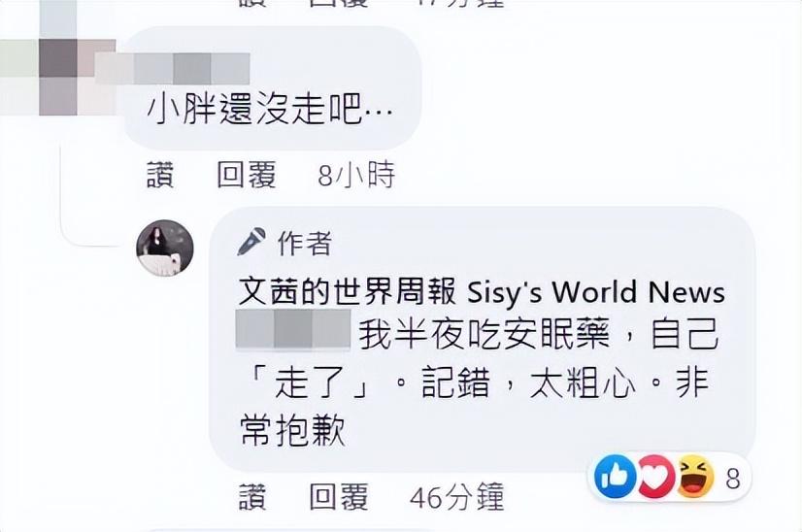The image size is (802, 532).
Task: Click blurred mentioned name in author's reply
Action: [293, 329]
